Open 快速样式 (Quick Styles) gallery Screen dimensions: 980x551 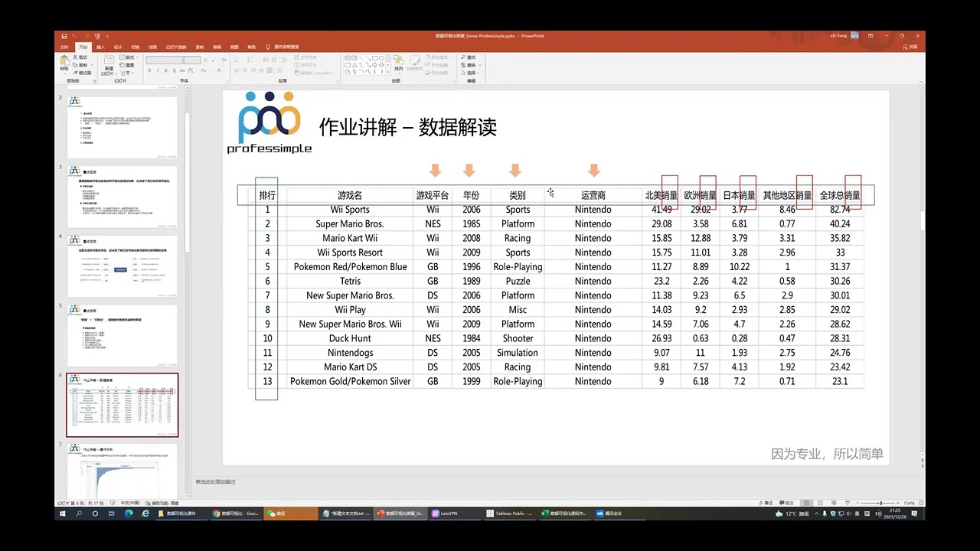point(415,65)
